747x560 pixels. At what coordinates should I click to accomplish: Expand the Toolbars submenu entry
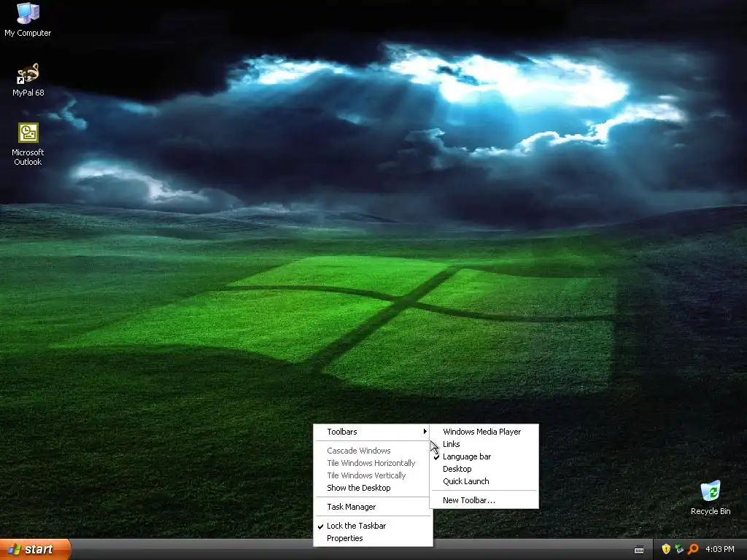pyautogui.click(x=373, y=432)
